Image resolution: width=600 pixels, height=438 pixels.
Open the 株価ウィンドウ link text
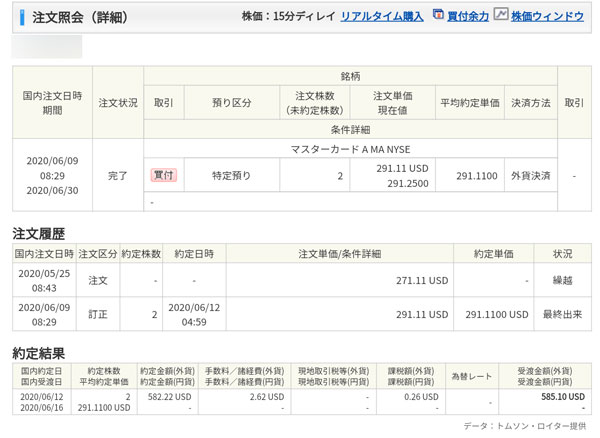click(549, 18)
